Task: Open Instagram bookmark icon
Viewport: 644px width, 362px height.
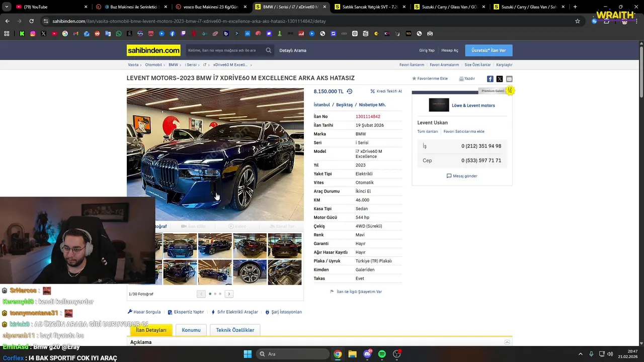Action: [x=33, y=34]
